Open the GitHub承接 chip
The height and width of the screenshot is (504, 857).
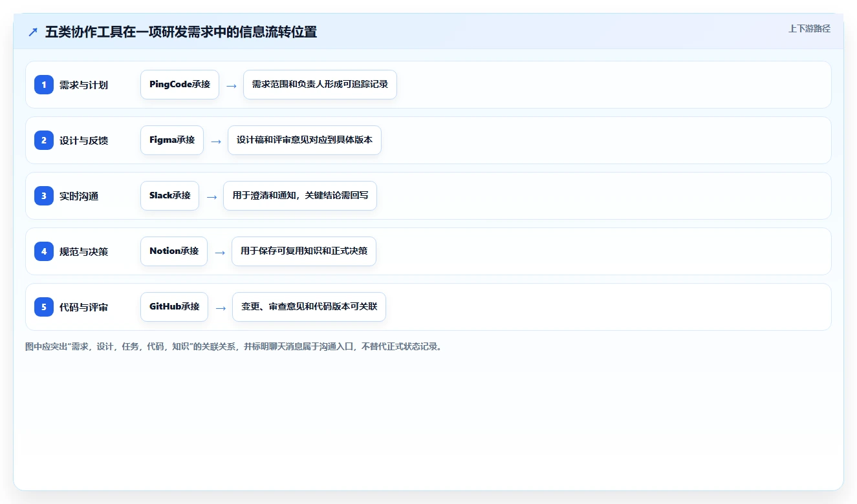click(x=175, y=307)
